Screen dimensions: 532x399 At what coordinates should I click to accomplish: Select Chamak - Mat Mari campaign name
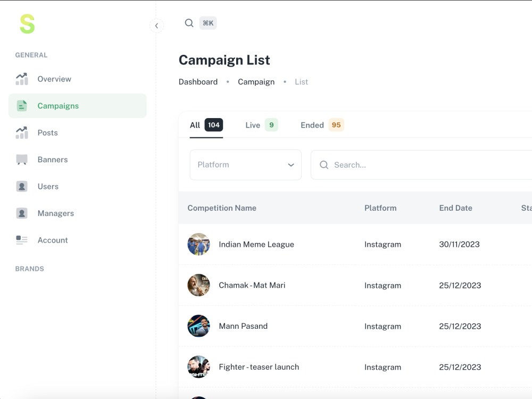(x=252, y=285)
